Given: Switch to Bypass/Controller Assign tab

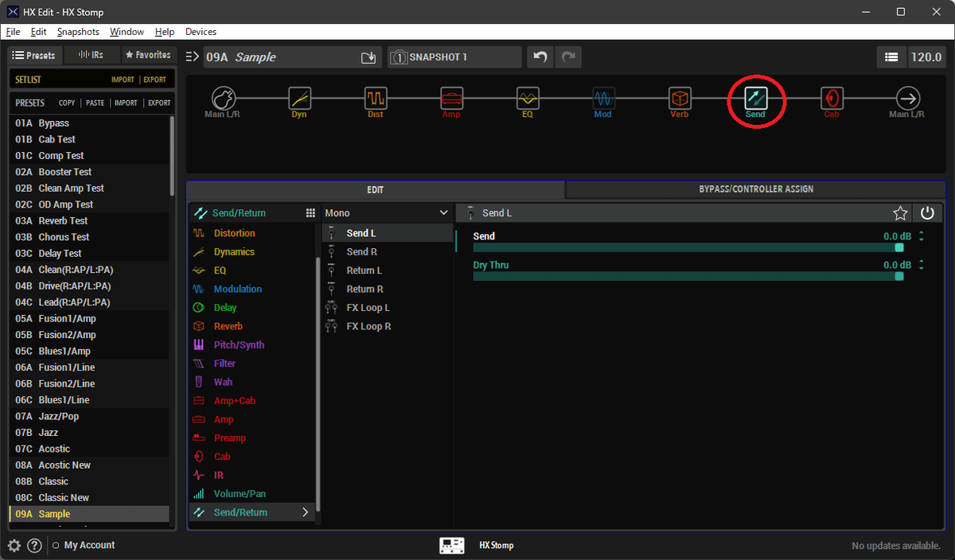Looking at the screenshot, I should click(x=755, y=189).
